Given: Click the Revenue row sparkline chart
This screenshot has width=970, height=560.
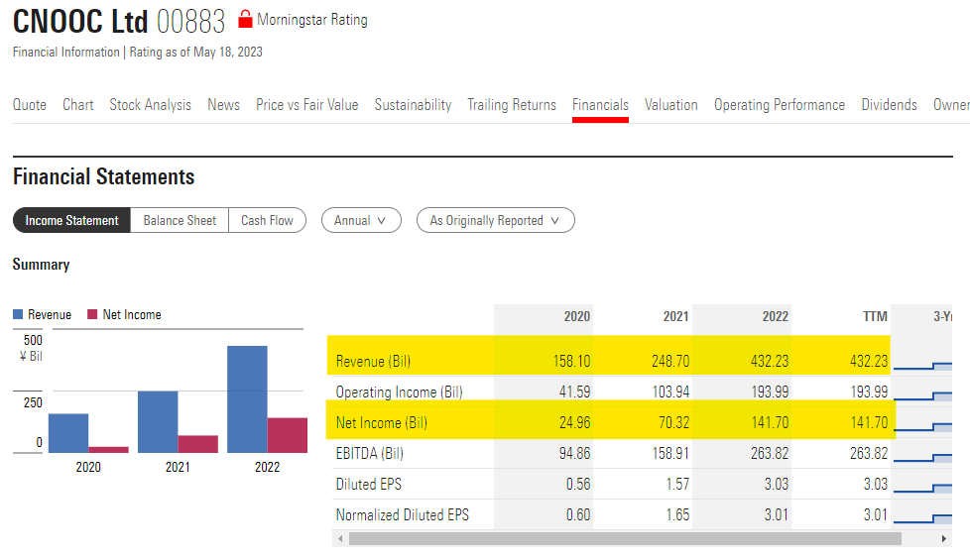Looking at the screenshot, I should pos(922,366).
